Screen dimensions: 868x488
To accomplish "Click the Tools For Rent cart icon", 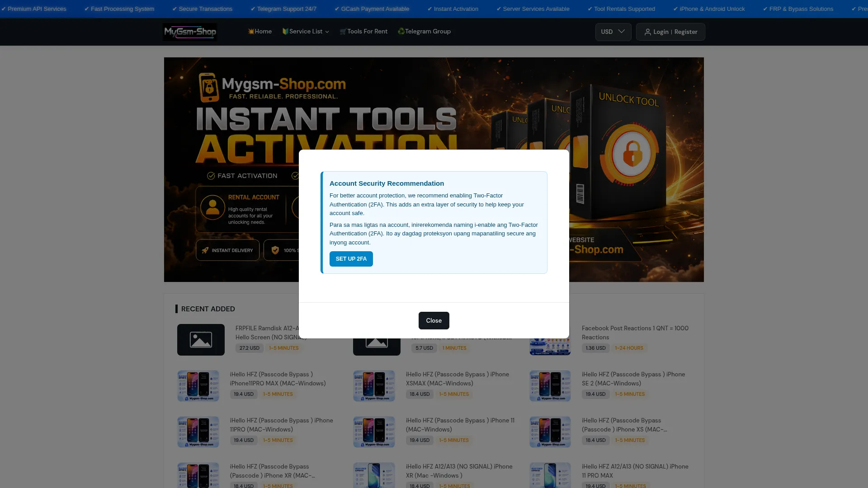I will (343, 32).
